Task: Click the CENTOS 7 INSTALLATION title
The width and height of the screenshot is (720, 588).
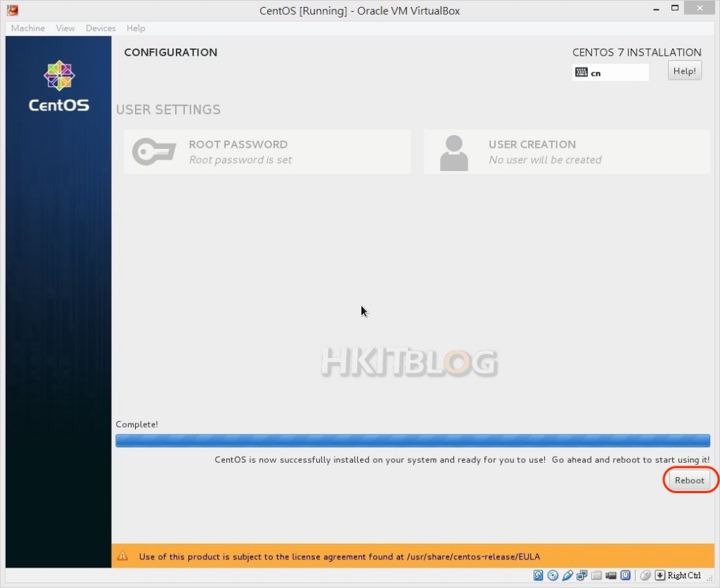Action: pyautogui.click(x=637, y=52)
